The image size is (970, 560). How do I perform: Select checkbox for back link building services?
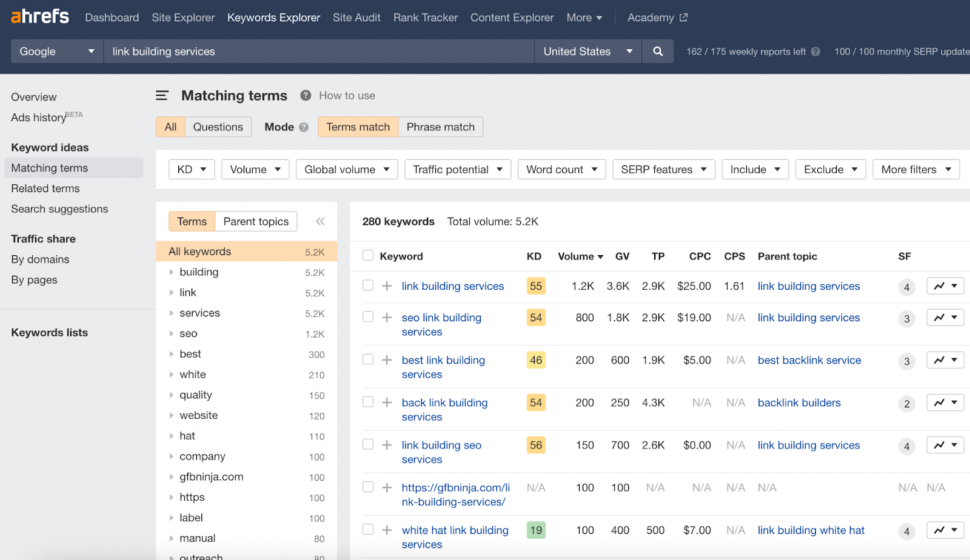368,402
